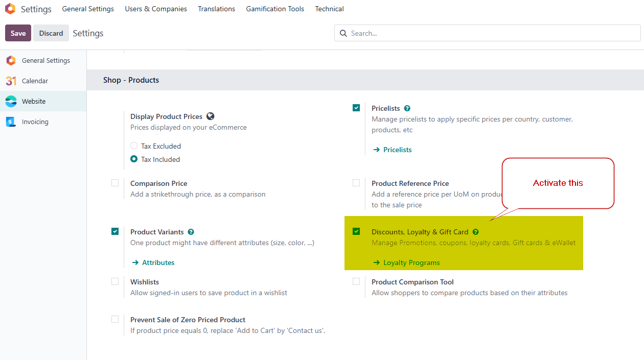Enable the Comparison Price checkbox
Viewport: 644px width, 360px height.
[115, 183]
